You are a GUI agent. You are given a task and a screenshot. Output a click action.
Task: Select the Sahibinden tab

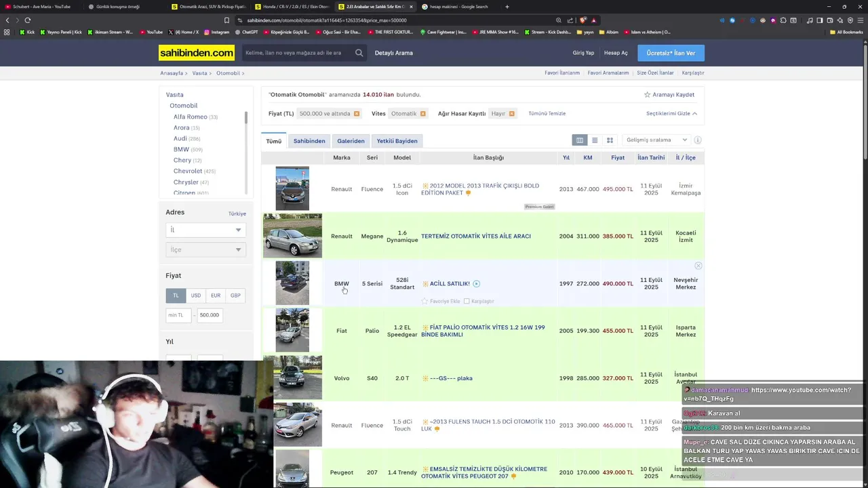pyautogui.click(x=309, y=141)
